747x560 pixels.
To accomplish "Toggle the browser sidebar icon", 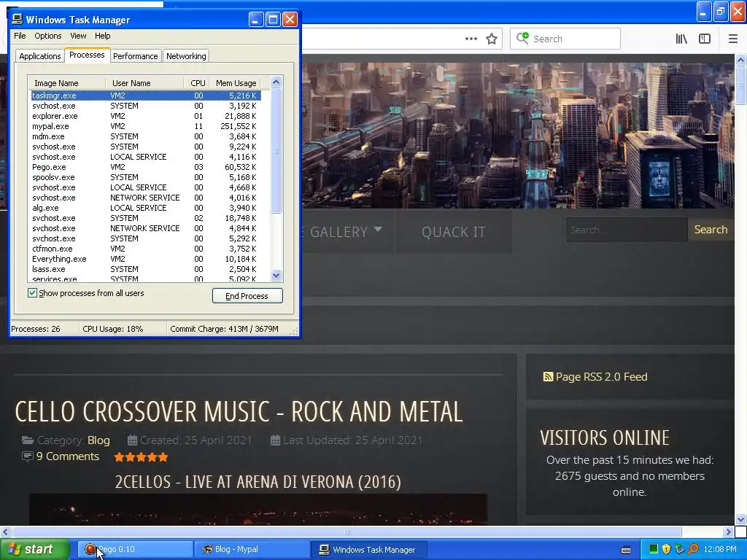I will click(x=705, y=39).
